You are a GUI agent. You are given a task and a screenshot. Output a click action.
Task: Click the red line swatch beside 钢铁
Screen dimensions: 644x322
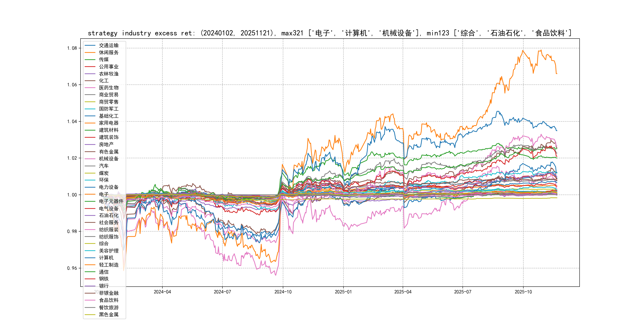(90, 279)
